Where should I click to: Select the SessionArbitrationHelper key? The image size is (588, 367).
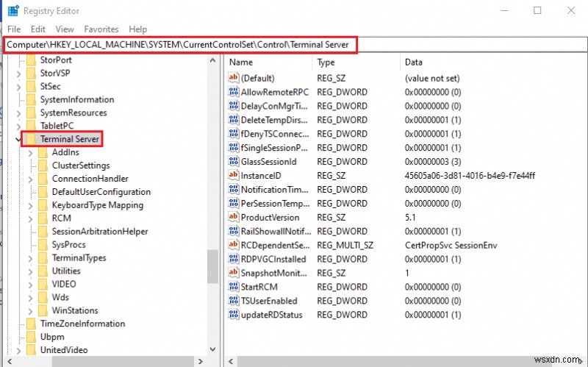(100, 232)
